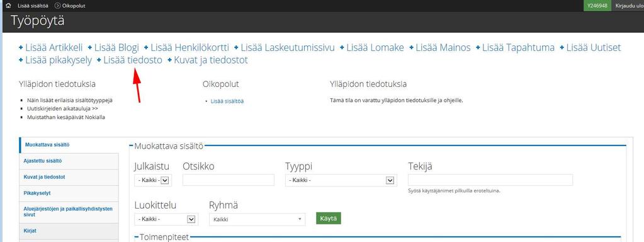The height and width of the screenshot is (242, 644).
Task: Click the Oikopolut section heading
Action: (x=220, y=84)
